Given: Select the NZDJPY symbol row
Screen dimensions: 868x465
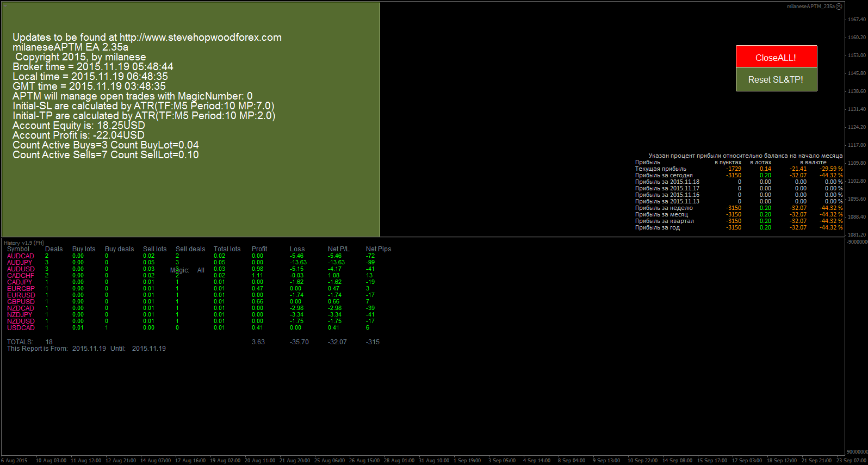Looking at the screenshot, I should point(191,315).
